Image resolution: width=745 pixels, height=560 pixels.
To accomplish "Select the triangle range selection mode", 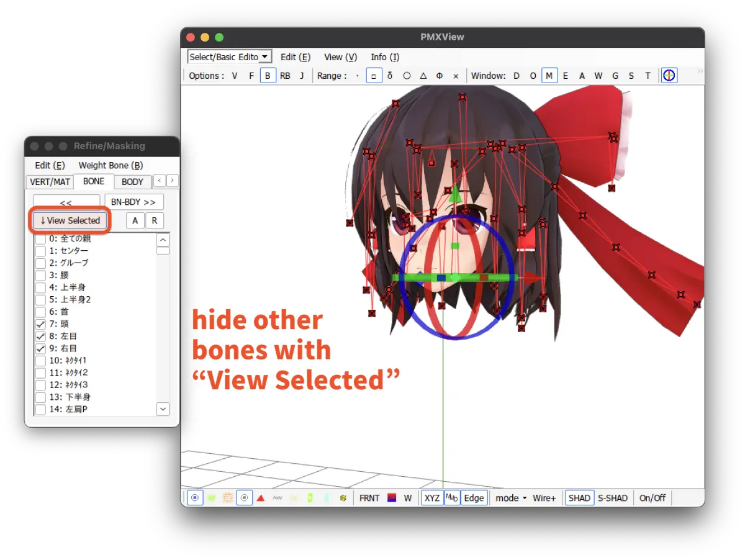I will pyautogui.click(x=423, y=76).
